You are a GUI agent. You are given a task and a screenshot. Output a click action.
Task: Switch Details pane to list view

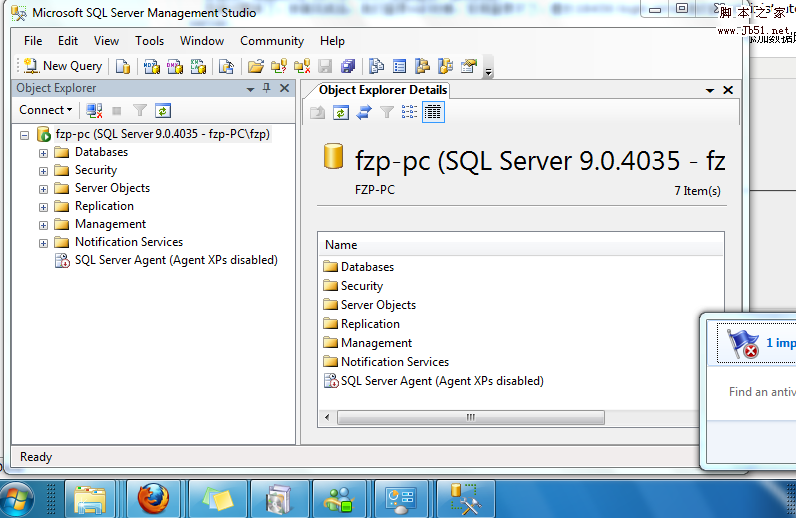pyautogui.click(x=410, y=112)
